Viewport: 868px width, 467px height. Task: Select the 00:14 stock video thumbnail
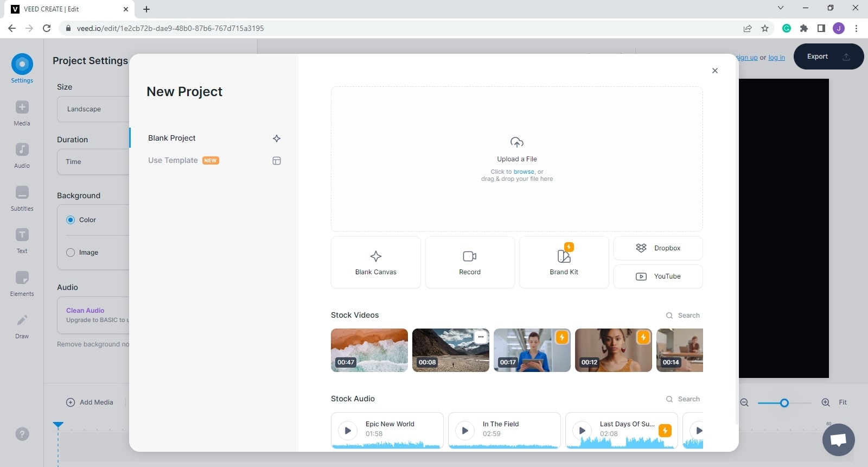click(x=680, y=350)
